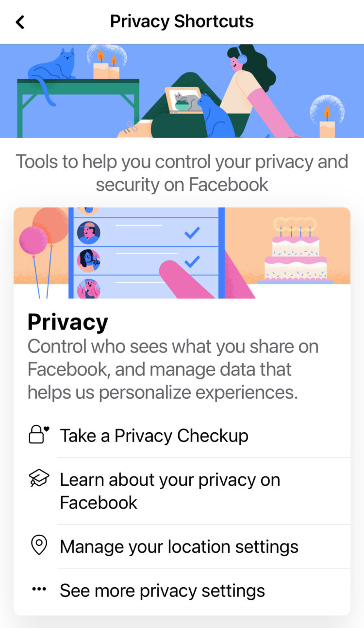
Task: Click the dark-haired woman avatar in the list
Action: (x=88, y=261)
